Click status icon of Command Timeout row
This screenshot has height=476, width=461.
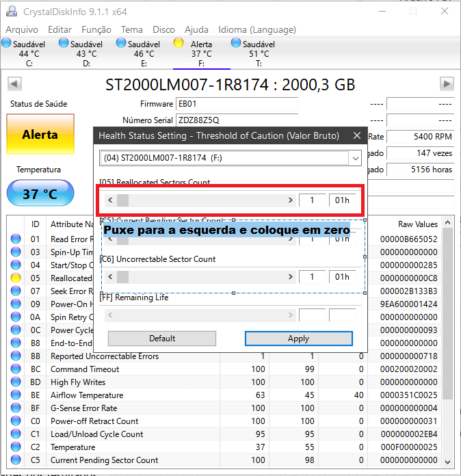tap(16, 369)
